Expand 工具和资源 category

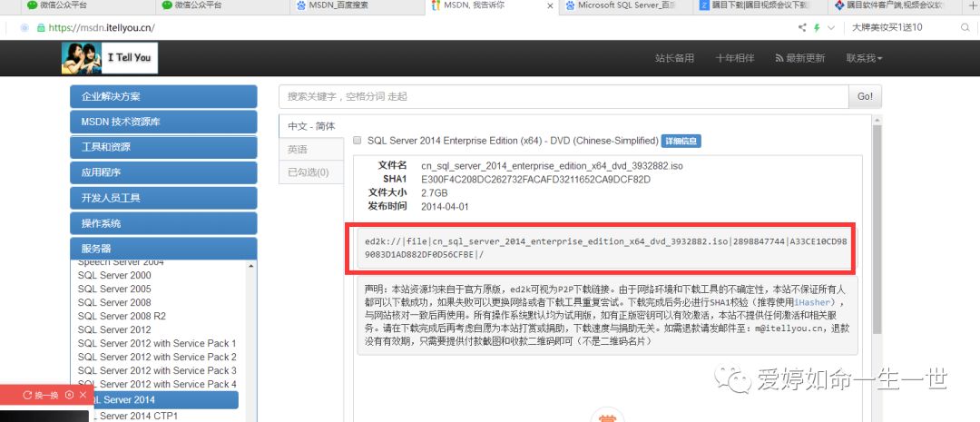pos(163,148)
